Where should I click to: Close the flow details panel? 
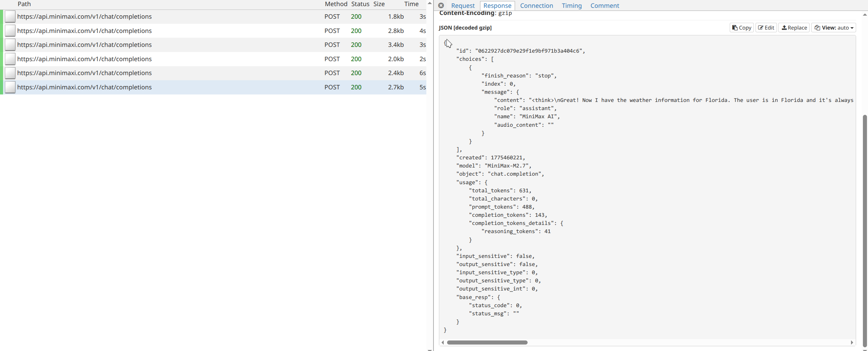(x=441, y=5)
